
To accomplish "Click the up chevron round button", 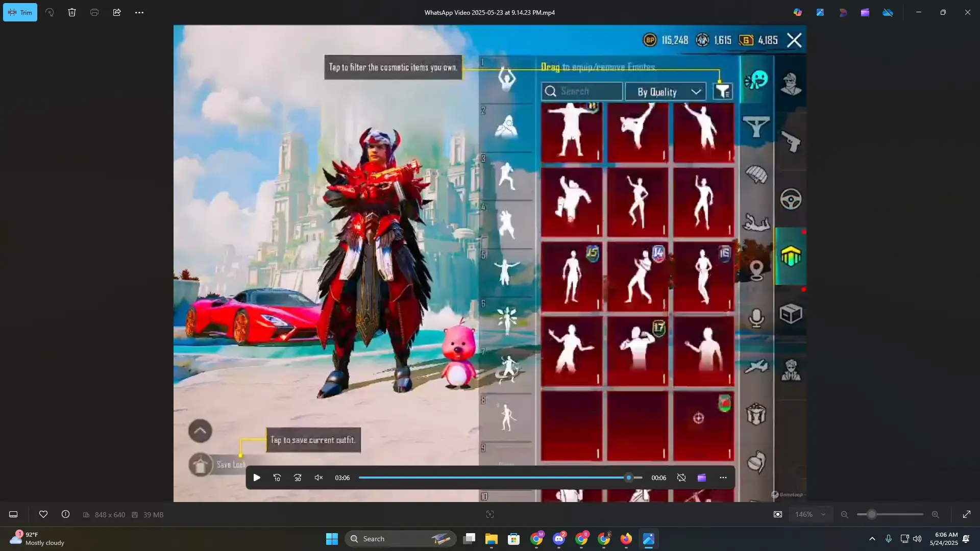I will 200,431.
